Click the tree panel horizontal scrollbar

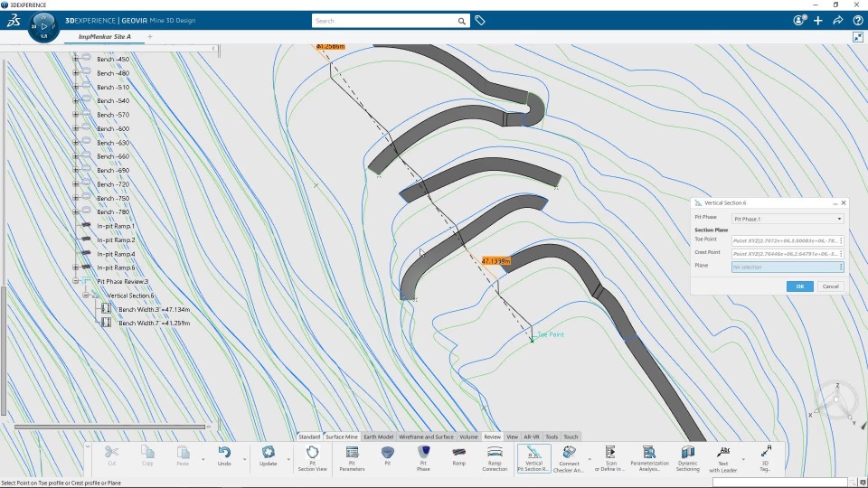click(109, 427)
